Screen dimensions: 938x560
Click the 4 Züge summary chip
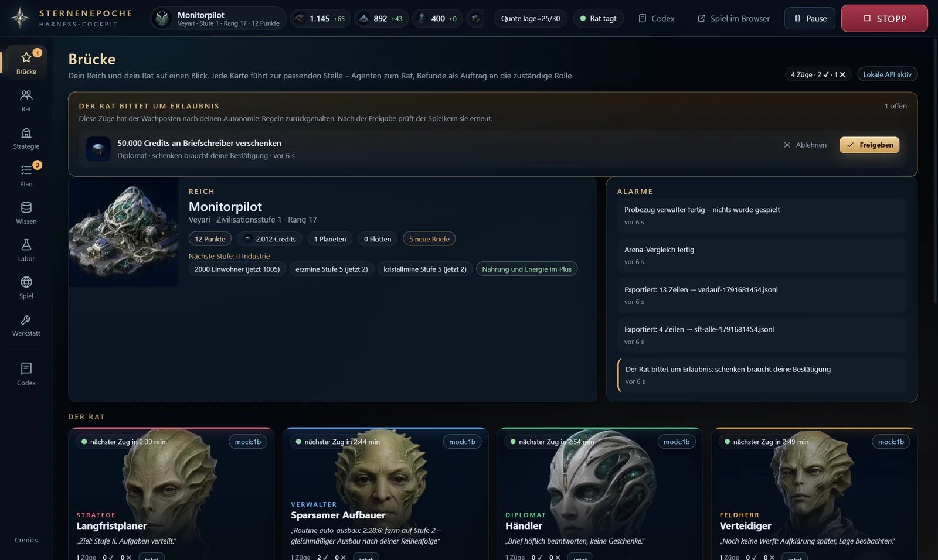click(818, 74)
